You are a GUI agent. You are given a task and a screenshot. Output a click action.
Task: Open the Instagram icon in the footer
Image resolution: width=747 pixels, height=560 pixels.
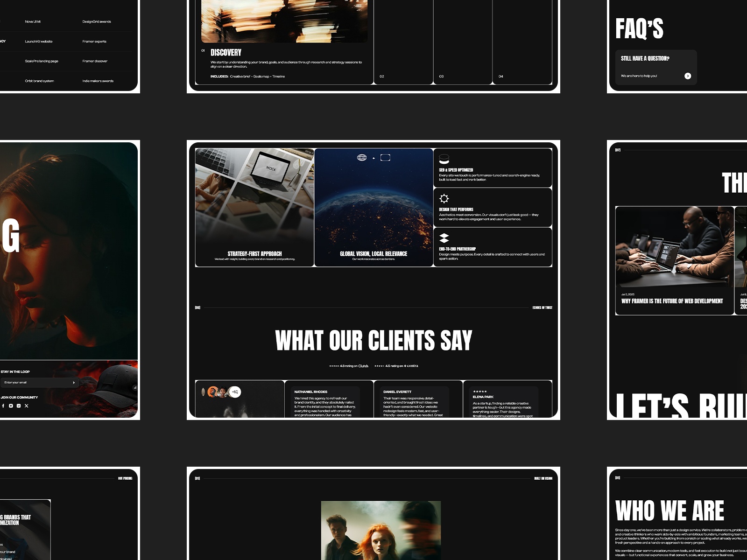[11, 406]
